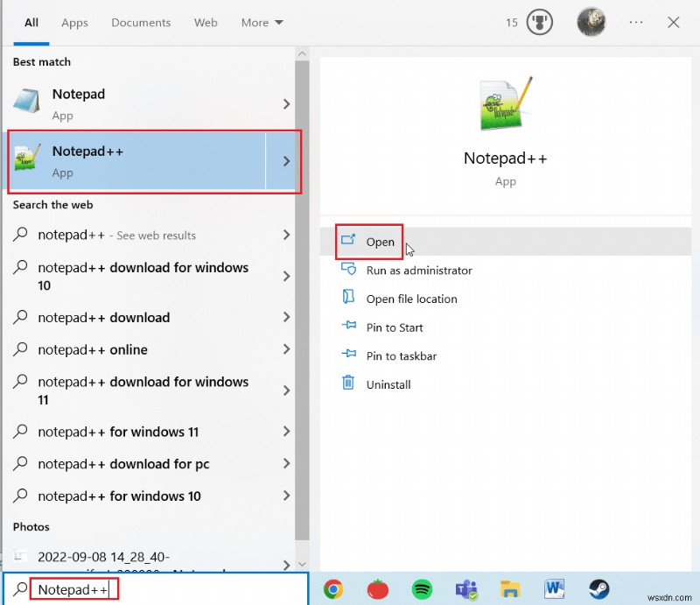Expand 'notepad++ download for windows 10' arrow
The width and height of the screenshot is (700, 605).
[x=286, y=276]
